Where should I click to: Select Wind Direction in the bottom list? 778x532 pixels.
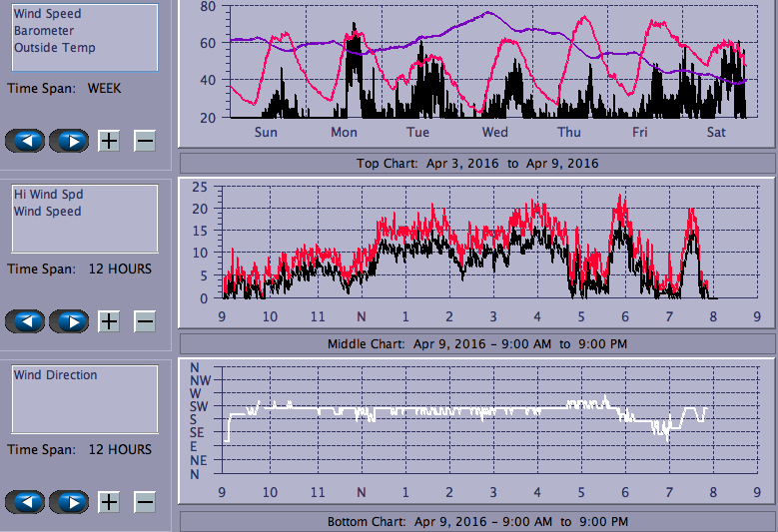[x=55, y=375]
